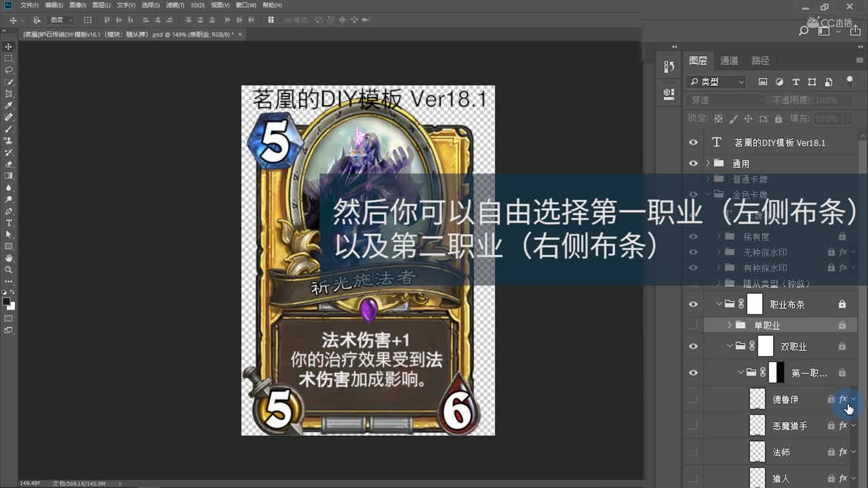Open the 窗口 menu
The image size is (868, 488).
247,5
